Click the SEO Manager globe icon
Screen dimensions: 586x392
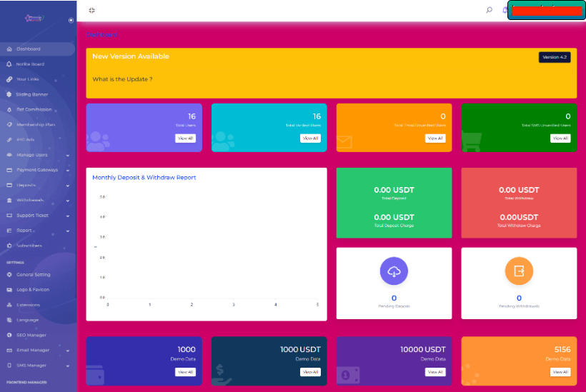tap(9, 335)
